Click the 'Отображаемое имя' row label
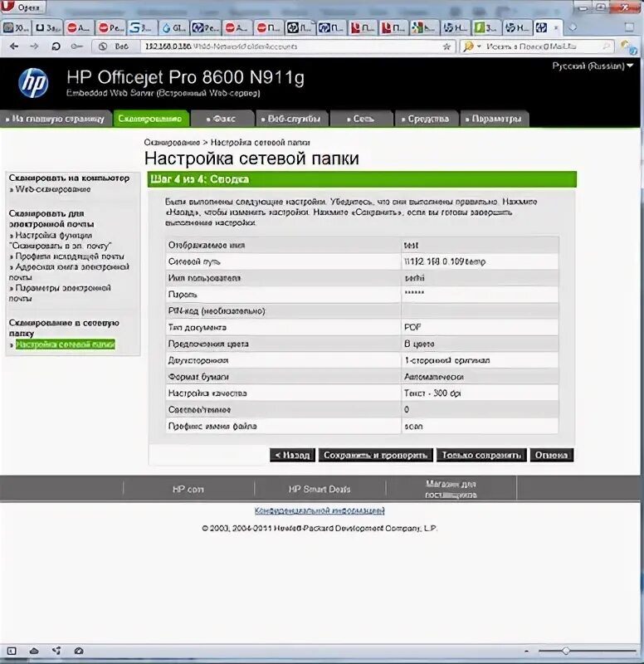Image resolution: width=644 pixels, height=664 pixels. [207, 245]
